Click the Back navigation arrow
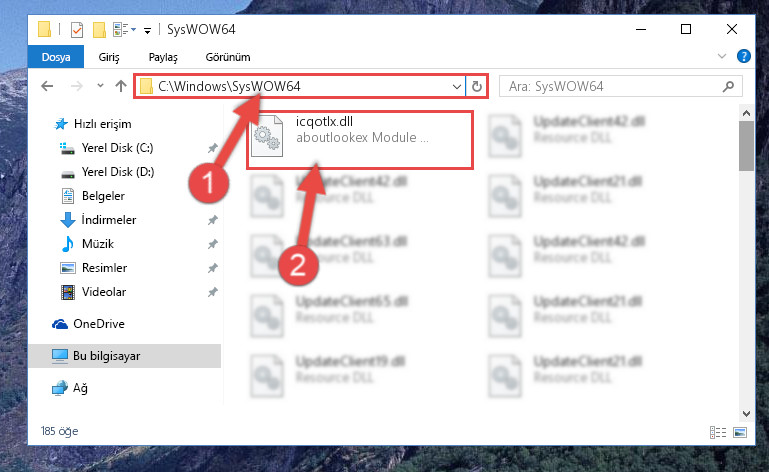 [x=47, y=86]
